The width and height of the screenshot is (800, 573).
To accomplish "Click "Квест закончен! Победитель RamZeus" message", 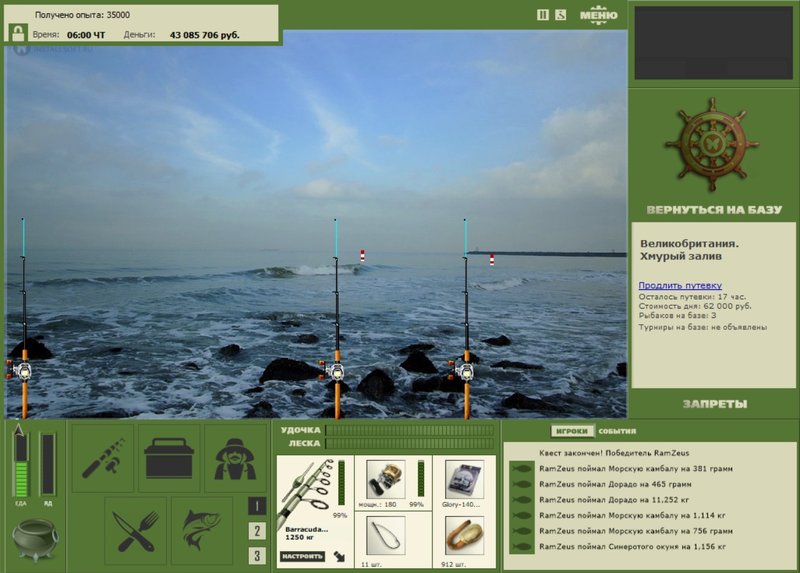I will 614,453.
